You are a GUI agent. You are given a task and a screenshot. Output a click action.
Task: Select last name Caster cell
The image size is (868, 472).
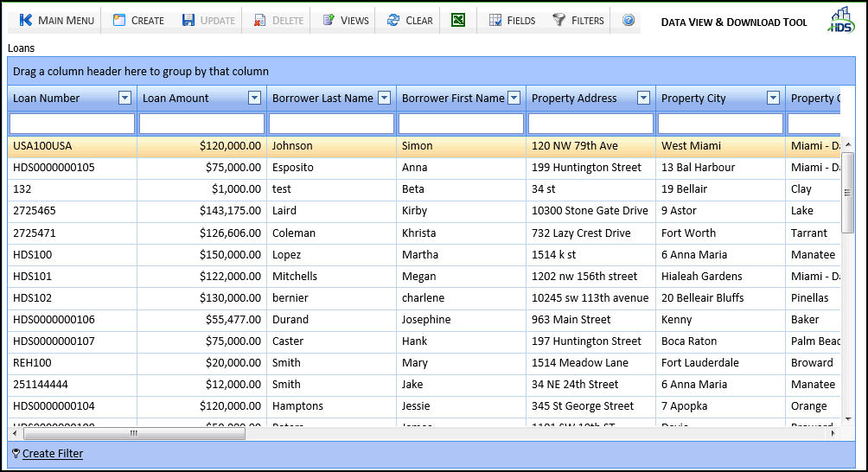pos(331,341)
